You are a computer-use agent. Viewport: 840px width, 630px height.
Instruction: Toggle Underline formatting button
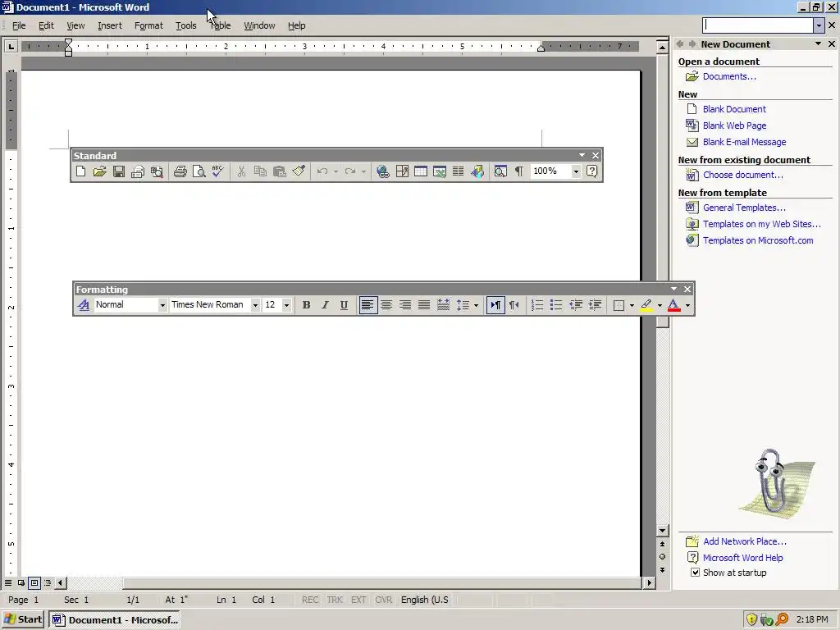(344, 305)
